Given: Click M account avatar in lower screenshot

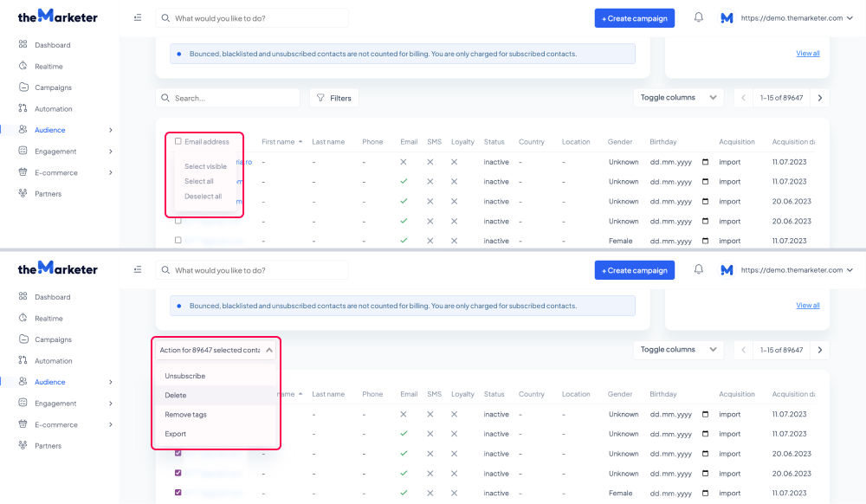Looking at the screenshot, I should pos(727,270).
